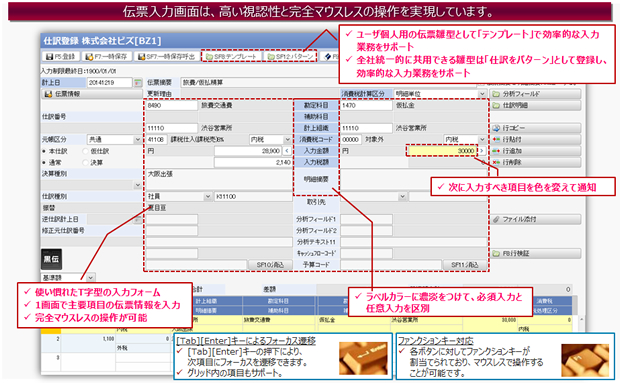The width and height of the screenshot is (620, 383).
Task: Open the calendar icon beside 計上日
Action: (138, 83)
